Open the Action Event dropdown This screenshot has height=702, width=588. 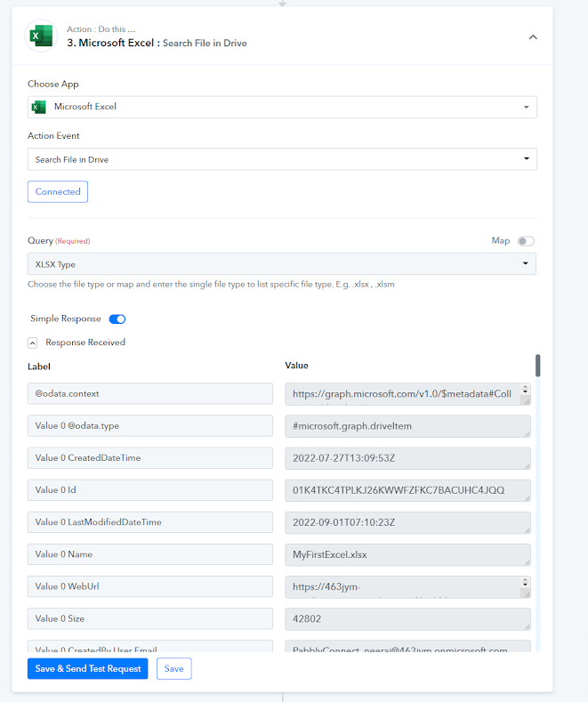pyautogui.click(x=282, y=159)
